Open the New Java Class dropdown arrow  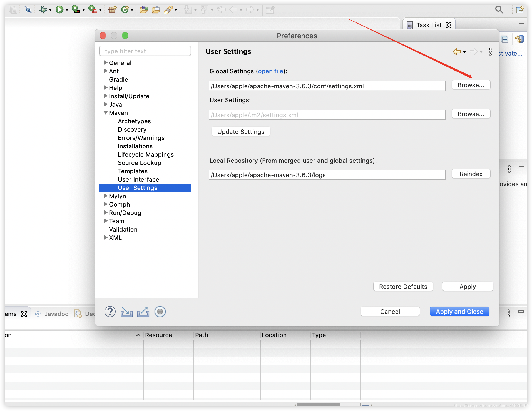pyautogui.click(x=132, y=10)
